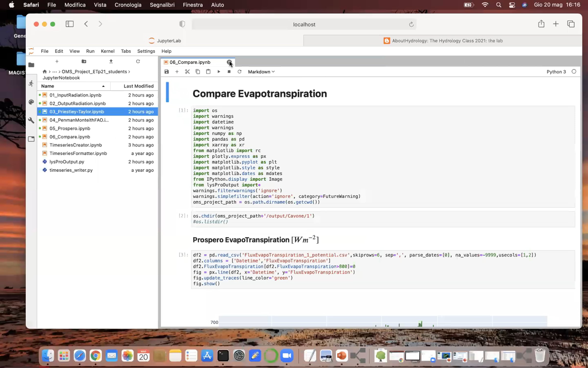Open Control Center in menu bar

tap(512, 5)
